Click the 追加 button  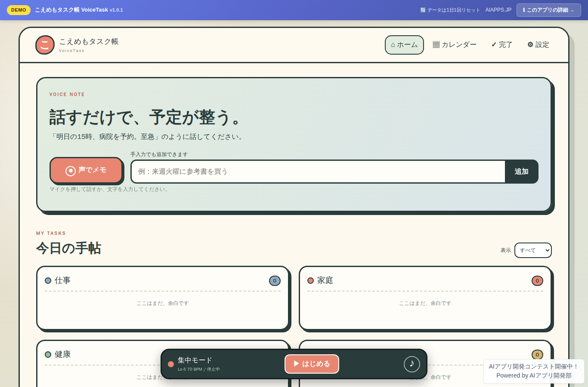click(x=521, y=172)
